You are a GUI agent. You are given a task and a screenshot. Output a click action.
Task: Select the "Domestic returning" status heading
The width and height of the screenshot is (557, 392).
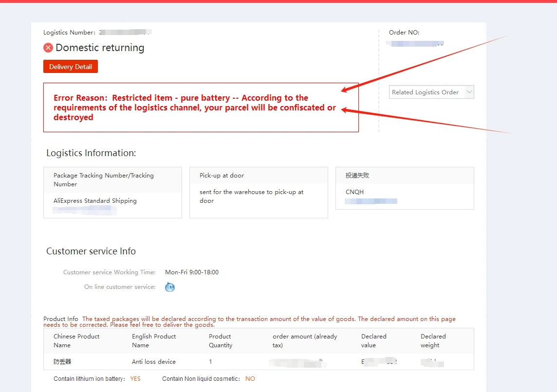pos(100,48)
